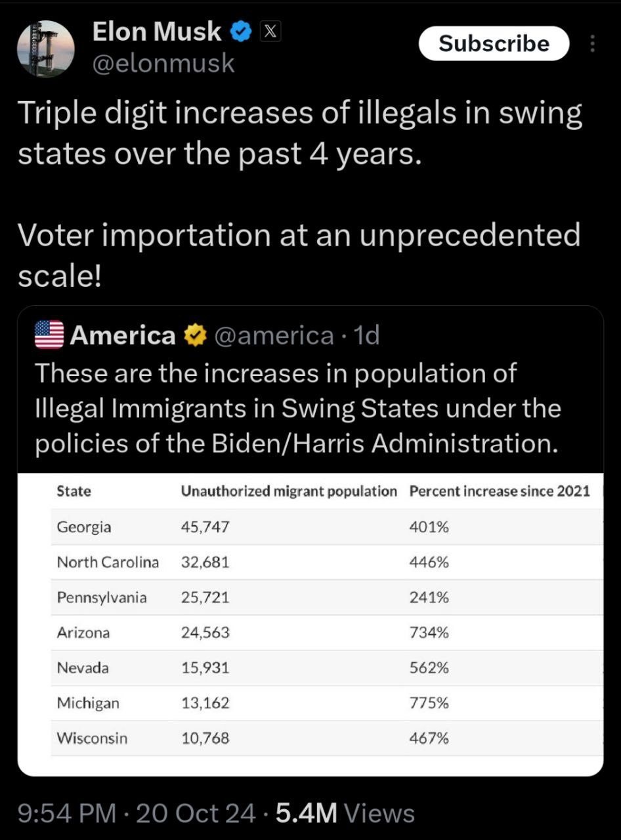Open the three-dot more options menu

click(x=593, y=43)
